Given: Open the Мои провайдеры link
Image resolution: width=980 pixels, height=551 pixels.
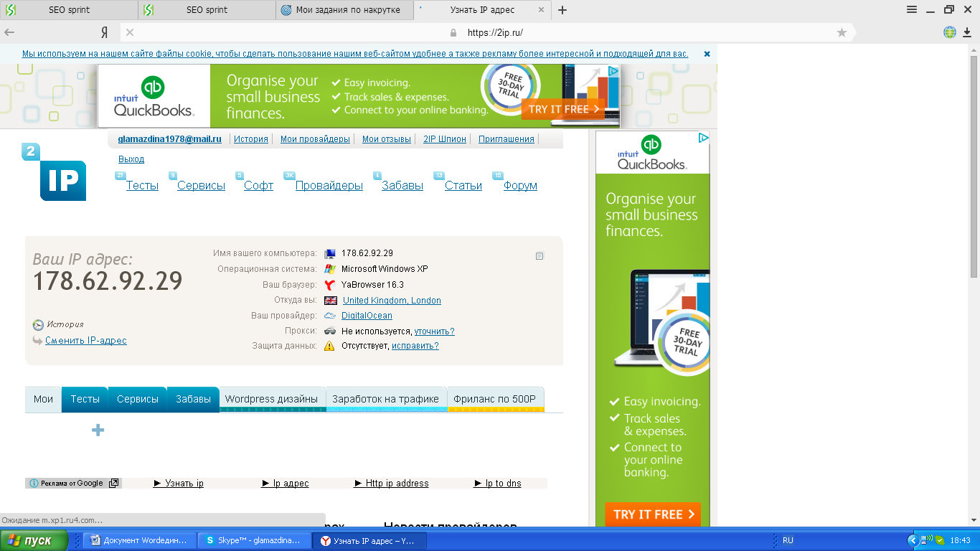Looking at the screenshot, I should tap(315, 139).
